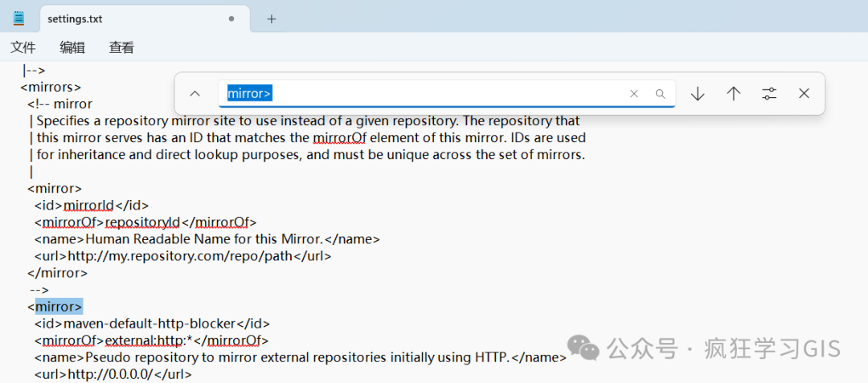
Task: Open the 文件 menu
Action: (23, 47)
